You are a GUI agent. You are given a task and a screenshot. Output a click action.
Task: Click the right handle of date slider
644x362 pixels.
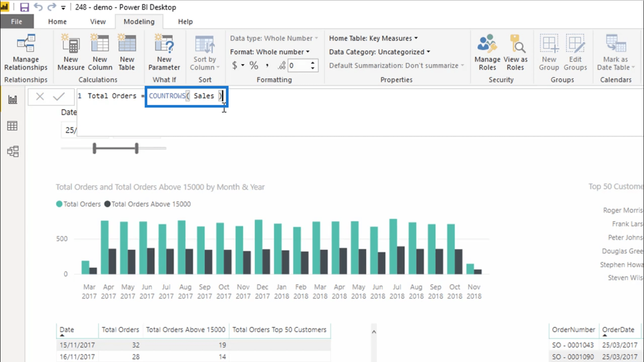[137, 148]
